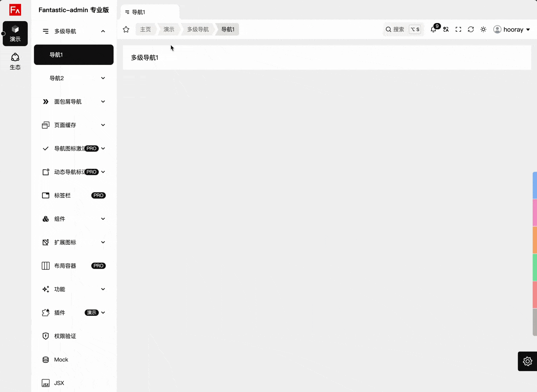
Task: Click the Mock database icon
Action: (46, 360)
